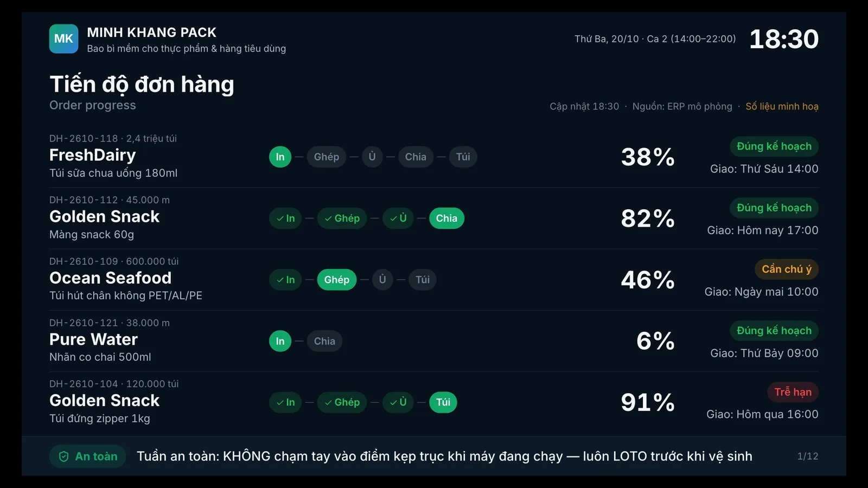Click the completed Ghép step for order DH-2610-112
Screen dimensions: 868x488
point(342,218)
